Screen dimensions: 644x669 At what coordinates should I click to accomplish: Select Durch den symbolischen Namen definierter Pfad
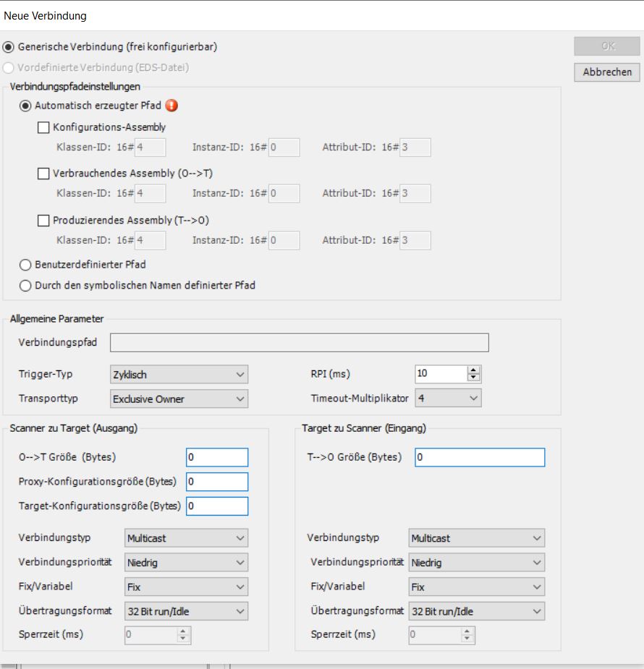[25, 286]
